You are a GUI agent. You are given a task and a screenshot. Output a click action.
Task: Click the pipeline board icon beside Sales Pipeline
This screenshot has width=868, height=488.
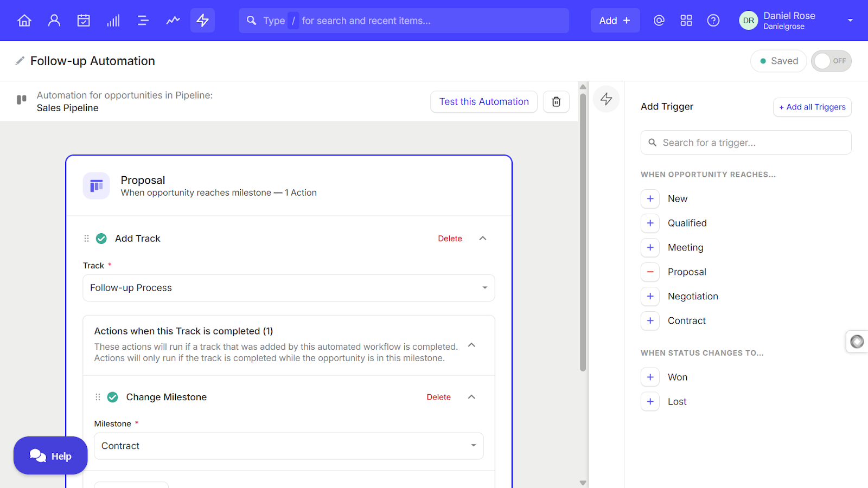[22, 100]
